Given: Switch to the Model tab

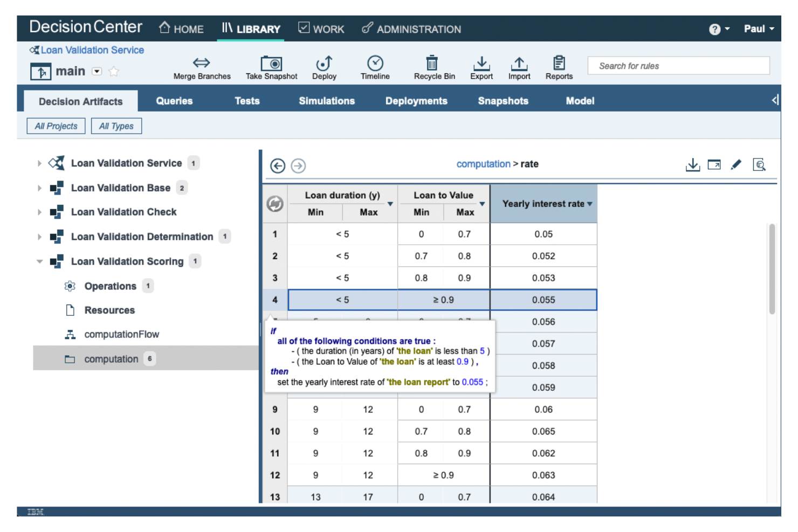Looking at the screenshot, I should [580, 101].
